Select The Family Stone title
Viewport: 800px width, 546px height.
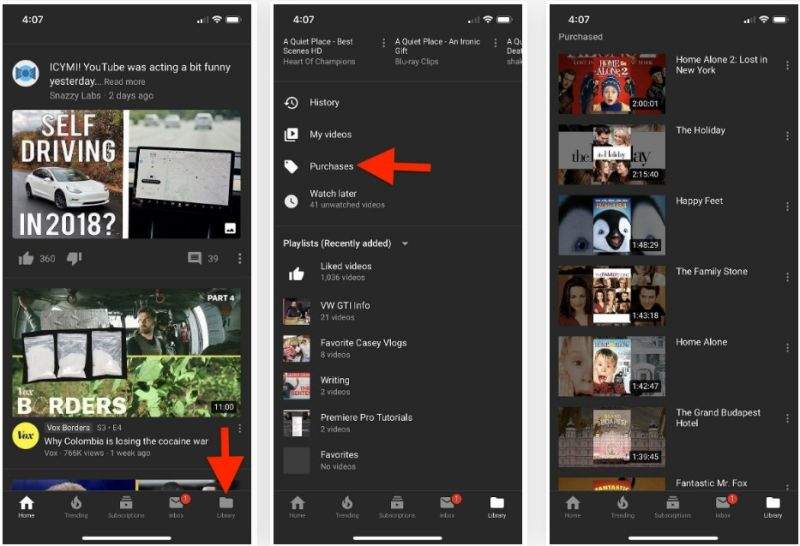click(x=712, y=271)
